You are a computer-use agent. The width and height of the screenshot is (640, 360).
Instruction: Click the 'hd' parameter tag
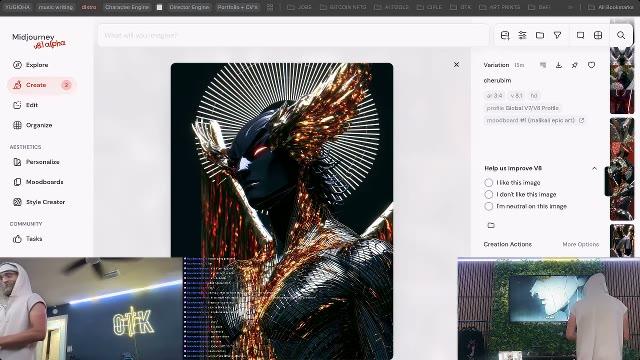[534, 96]
